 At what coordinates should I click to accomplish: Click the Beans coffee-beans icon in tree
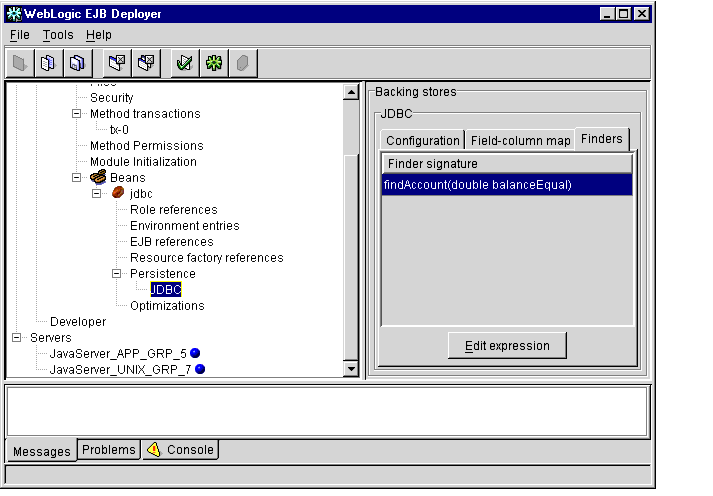click(98, 177)
